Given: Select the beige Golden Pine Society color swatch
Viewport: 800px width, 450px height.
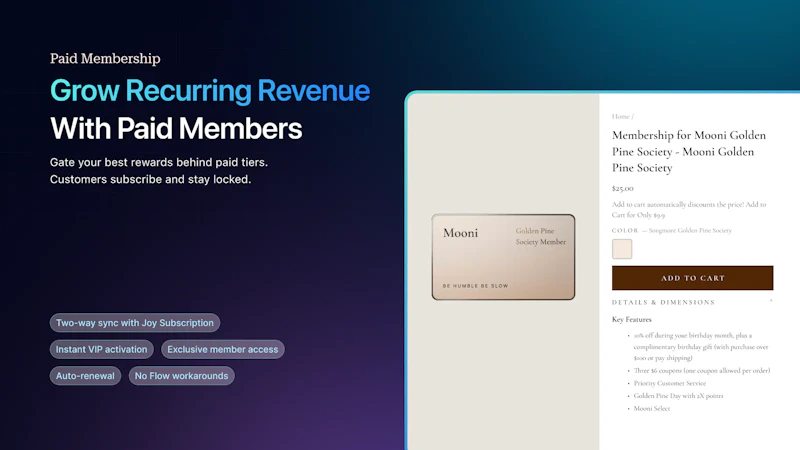Looking at the screenshot, I should [x=622, y=249].
